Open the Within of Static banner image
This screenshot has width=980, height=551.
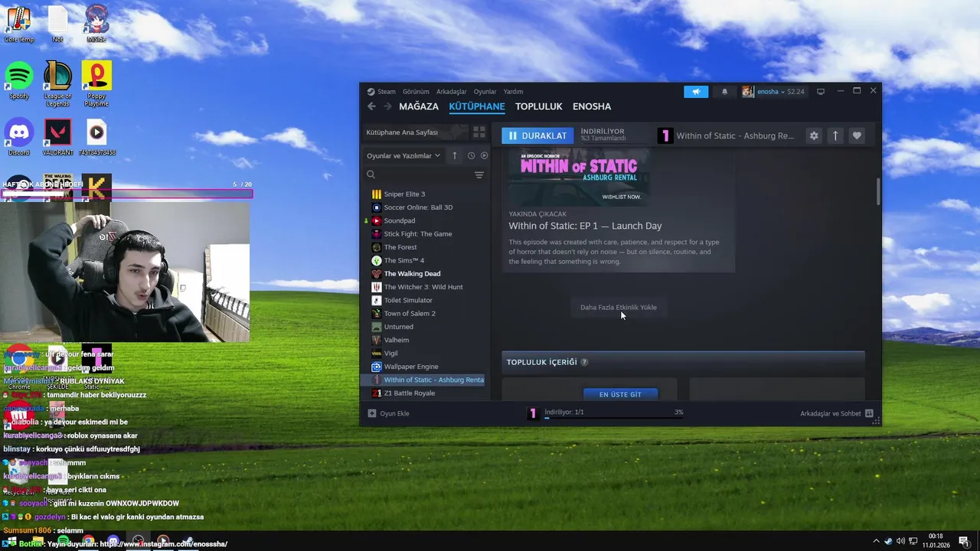pos(579,178)
